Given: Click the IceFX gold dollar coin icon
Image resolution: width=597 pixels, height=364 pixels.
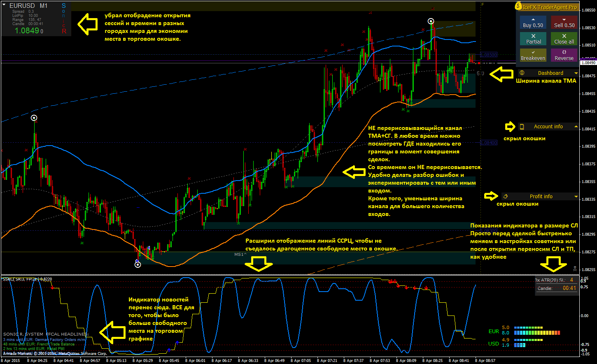Looking at the screenshot, I should point(519,7).
